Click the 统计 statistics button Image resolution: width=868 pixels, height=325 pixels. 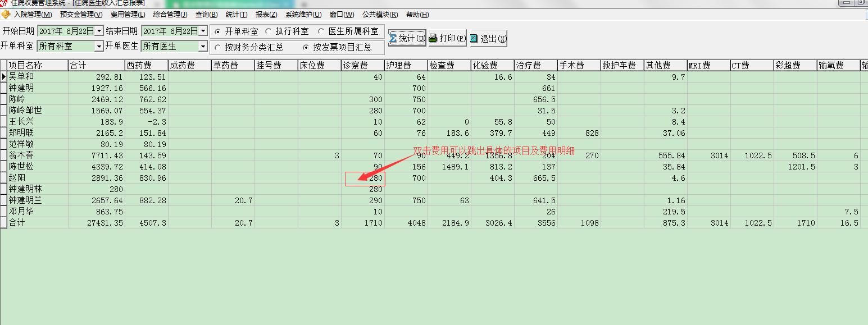(407, 38)
